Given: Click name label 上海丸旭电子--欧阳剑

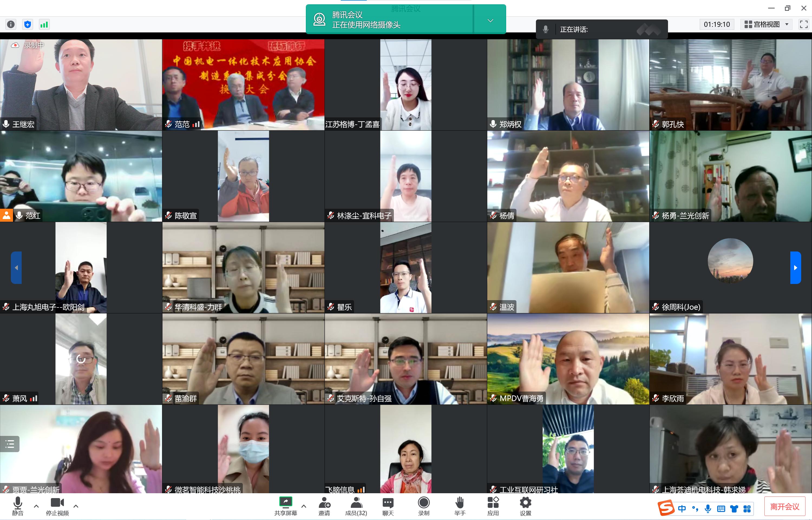Looking at the screenshot, I should pyautogui.click(x=48, y=307).
